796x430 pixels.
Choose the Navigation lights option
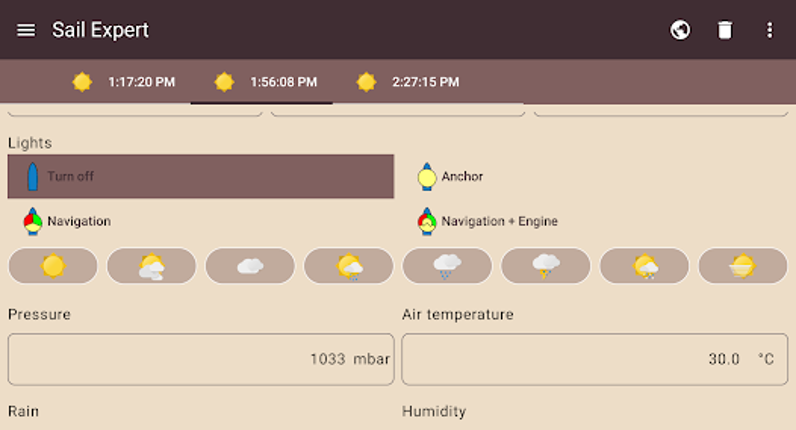point(68,221)
